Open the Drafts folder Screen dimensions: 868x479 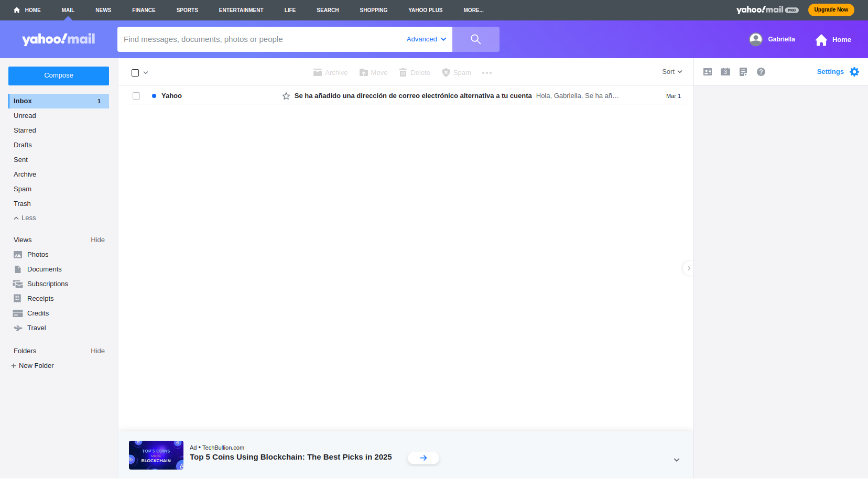pyautogui.click(x=23, y=145)
